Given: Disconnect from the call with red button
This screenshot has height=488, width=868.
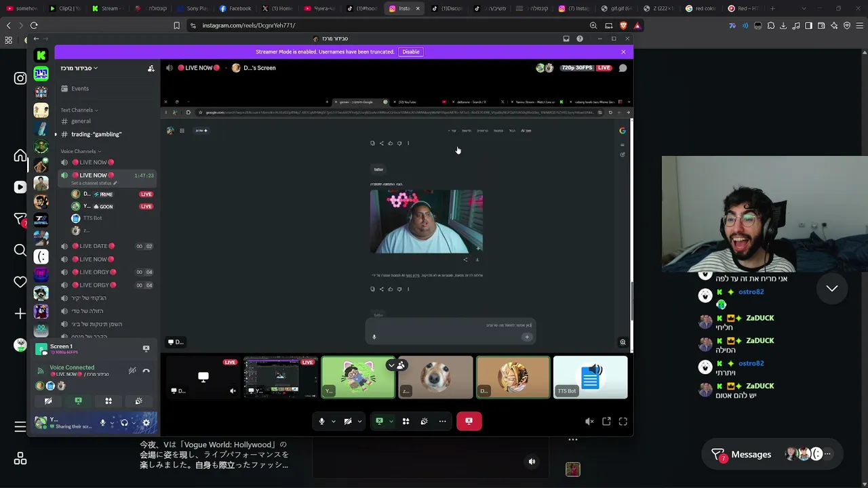Looking at the screenshot, I should pyautogui.click(x=469, y=422).
